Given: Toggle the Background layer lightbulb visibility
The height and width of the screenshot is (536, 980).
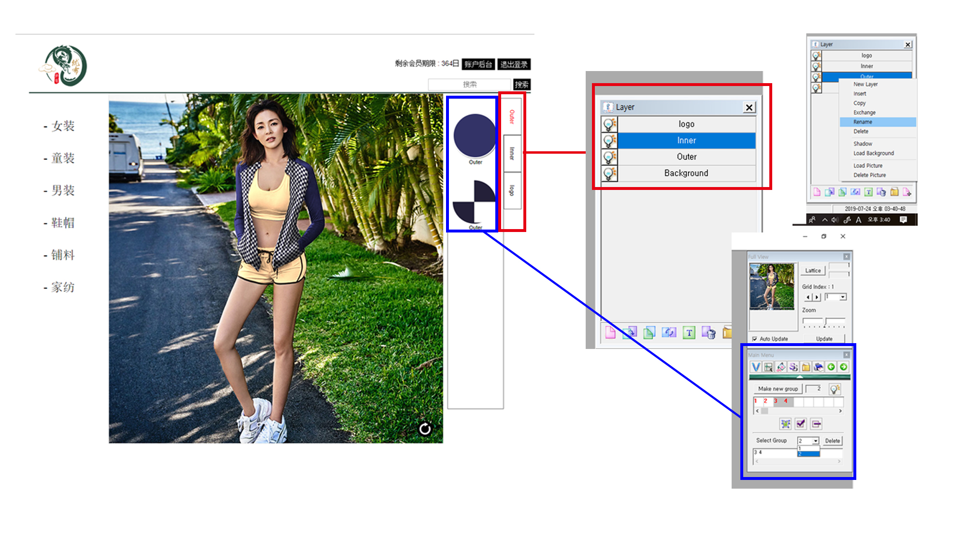Looking at the screenshot, I should [x=609, y=174].
